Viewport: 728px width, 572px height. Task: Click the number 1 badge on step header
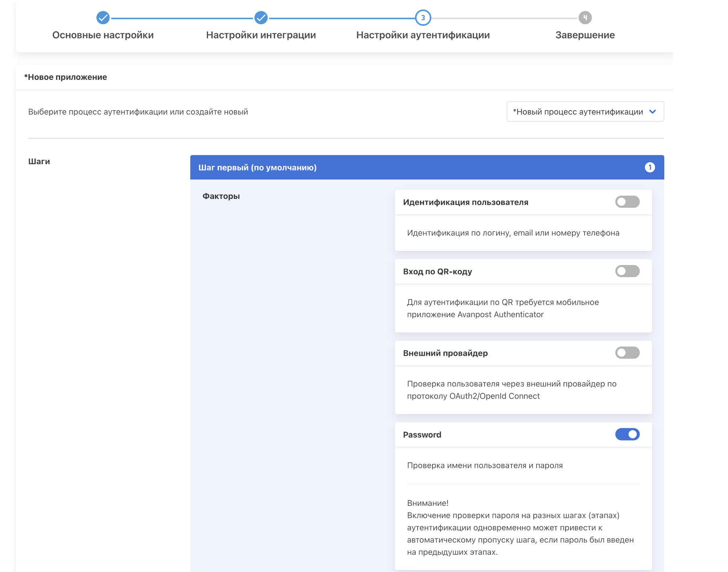649,167
